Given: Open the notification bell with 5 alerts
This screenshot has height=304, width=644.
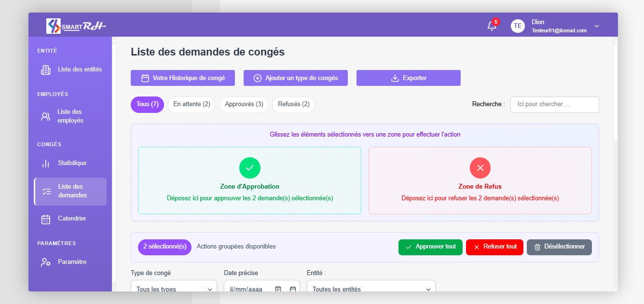Looking at the screenshot, I should click(492, 26).
